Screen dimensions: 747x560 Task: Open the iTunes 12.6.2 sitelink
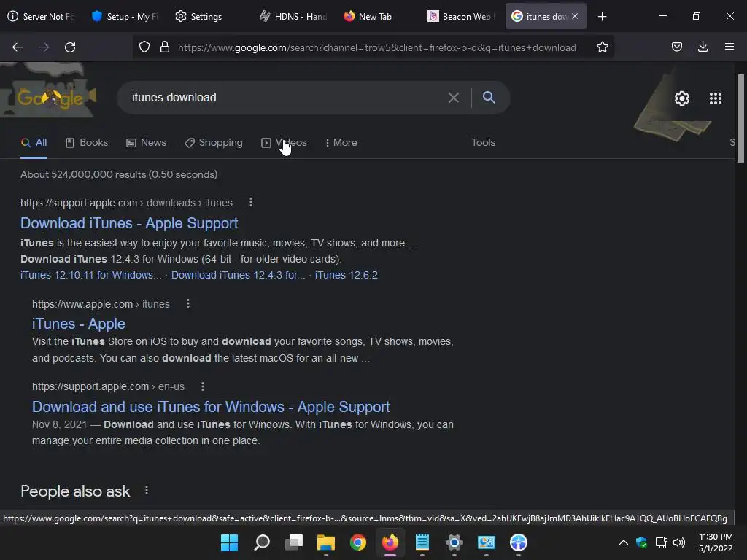coord(347,275)
